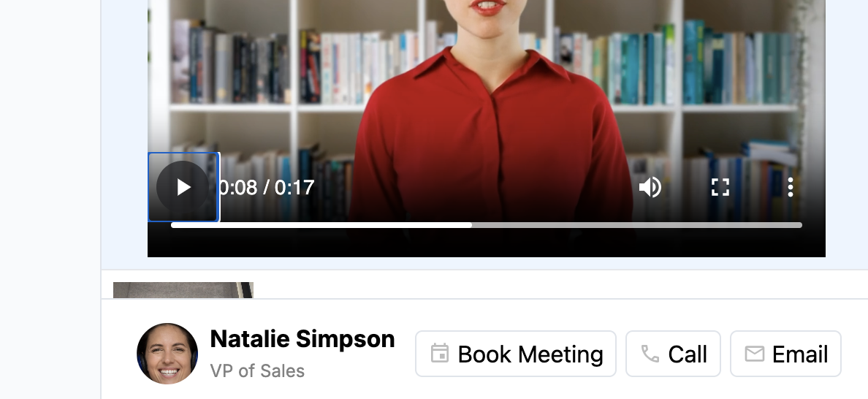The height and width of the screenshot is (399, 868).
Task: Select the VP of Sales subtitle text
Action: (x=257, y=370)
